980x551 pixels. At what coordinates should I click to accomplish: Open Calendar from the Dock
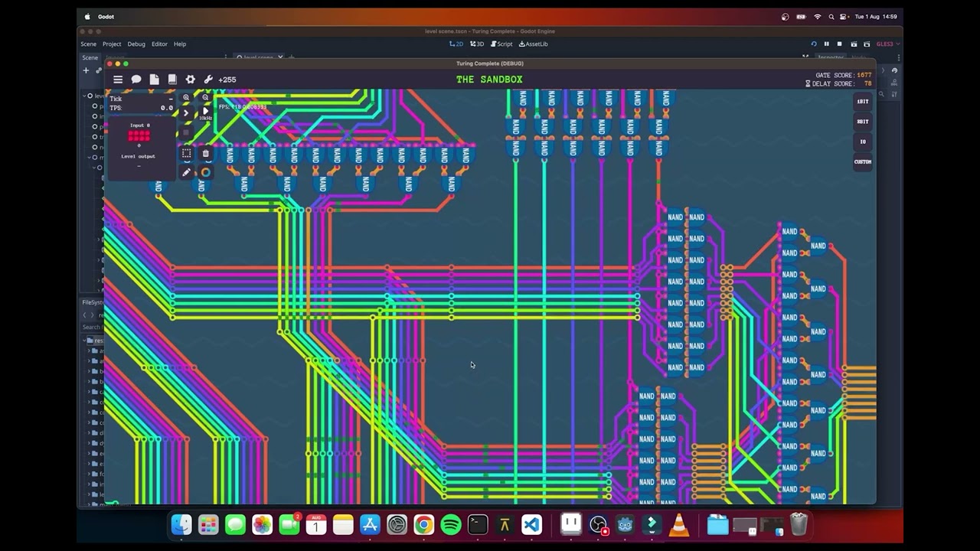pyautogui.click(x=316, y=525)
